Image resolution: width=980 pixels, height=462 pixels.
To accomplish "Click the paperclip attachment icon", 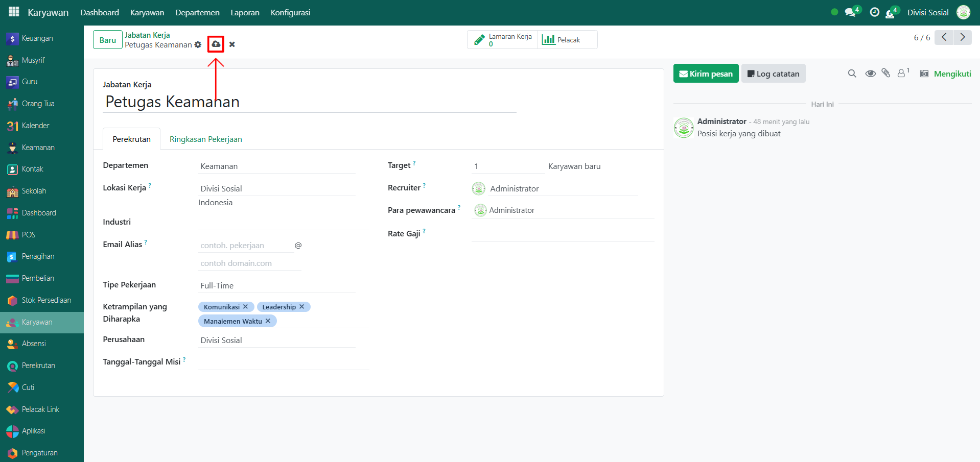I will [x=886, y=74].
